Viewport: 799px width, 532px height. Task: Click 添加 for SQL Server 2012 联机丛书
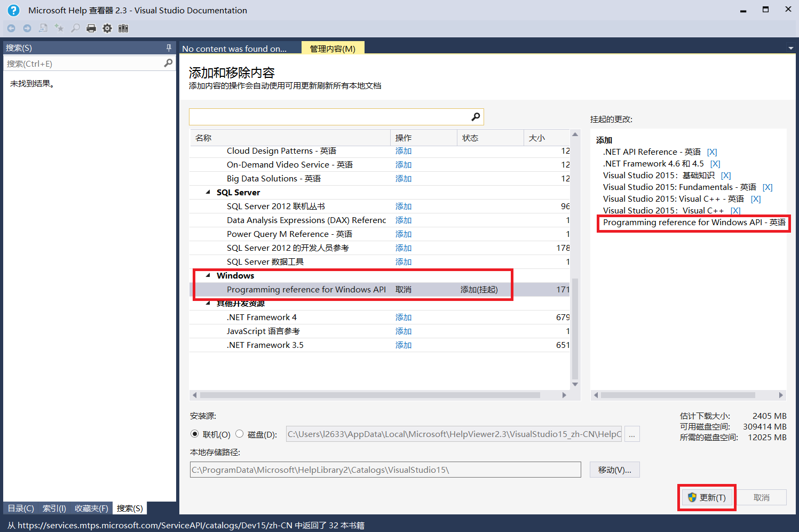point(404,207)
